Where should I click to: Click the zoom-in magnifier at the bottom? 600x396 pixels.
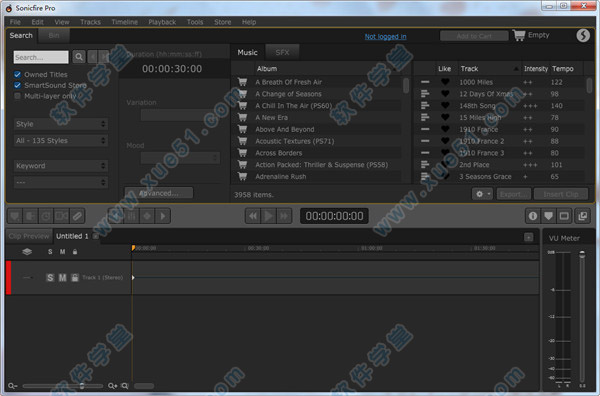pos(112,386)
